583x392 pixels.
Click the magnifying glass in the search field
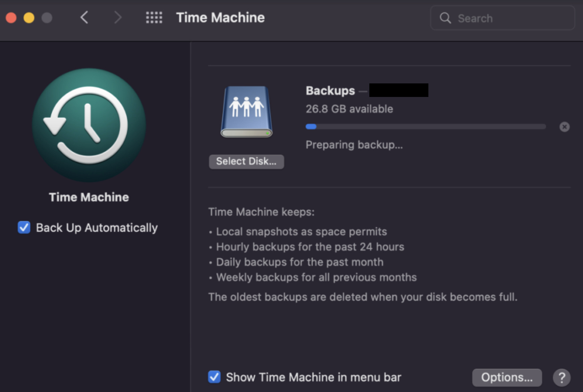pos(445,18)
